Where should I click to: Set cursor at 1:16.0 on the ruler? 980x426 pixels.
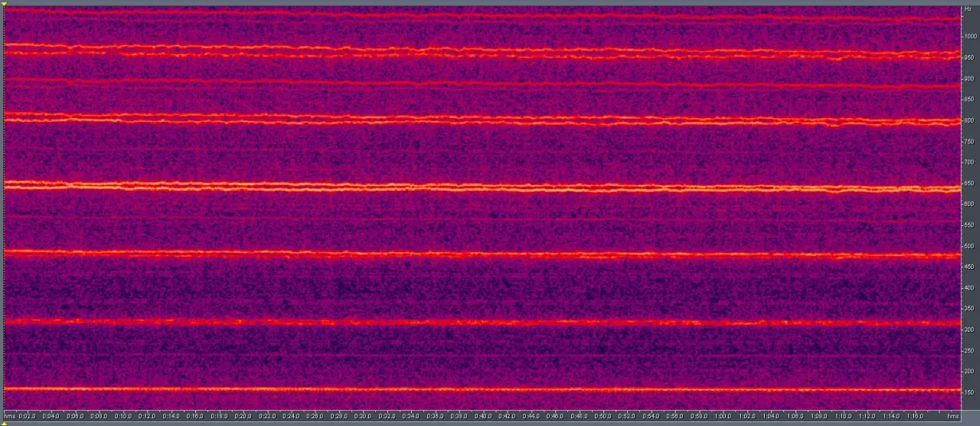tap(914, 416)
